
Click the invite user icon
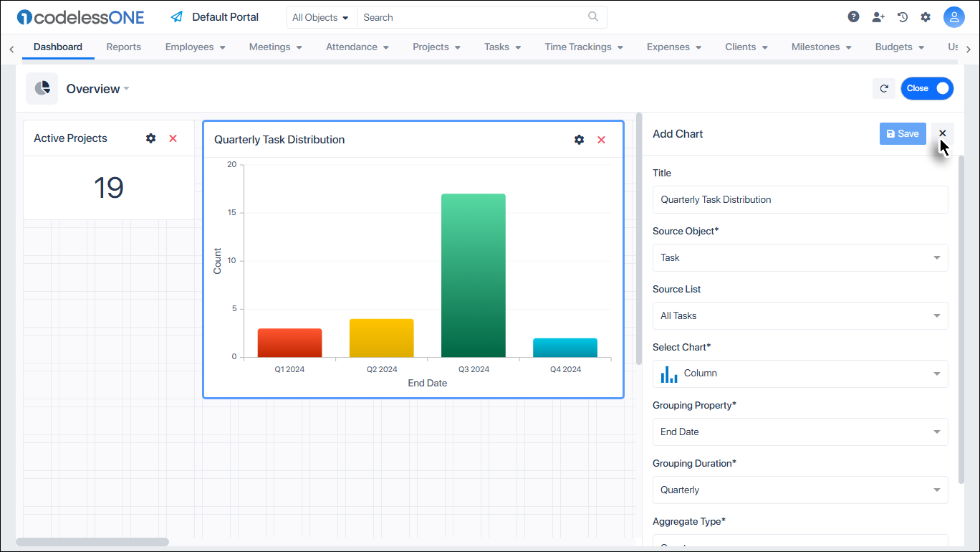coord(878,16)
